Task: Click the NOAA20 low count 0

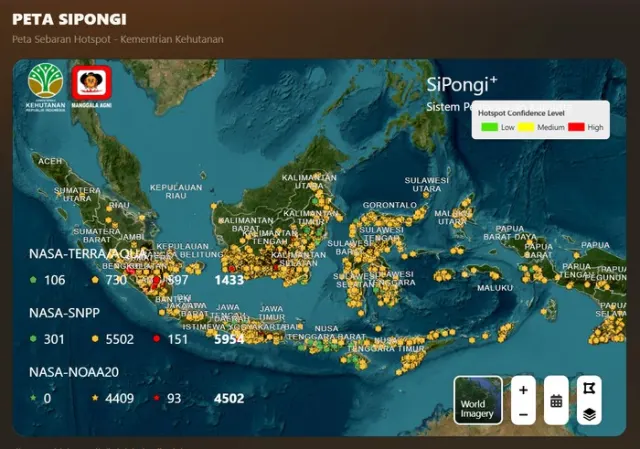Action: [x=47, y=398]
